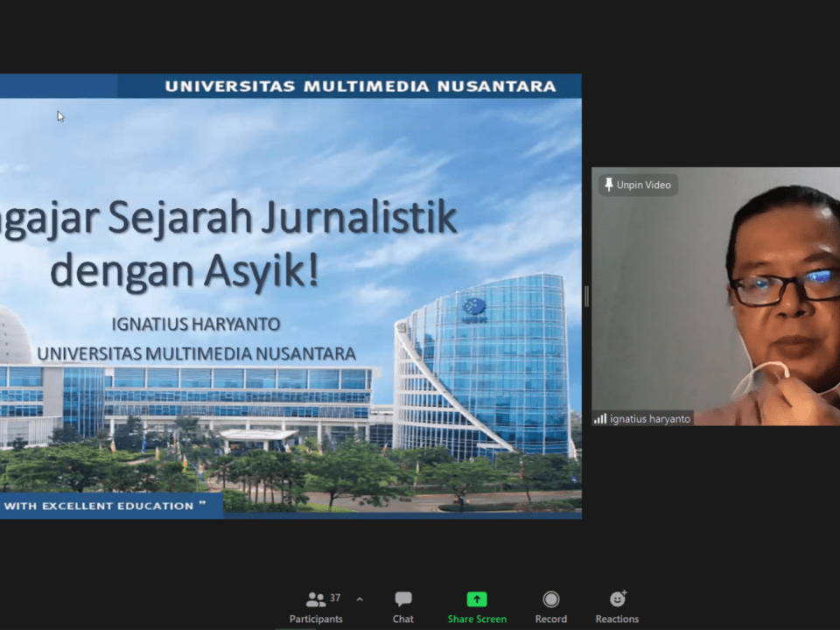Start sharing with green Share Screen icon
Image resolution: width=840 pixels, height=630 pixels.
point(477,599)
